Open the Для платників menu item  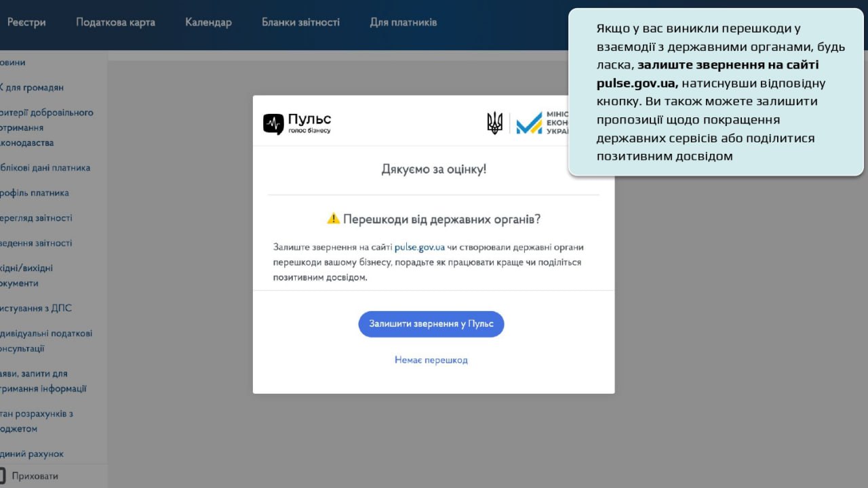point(403,22)
